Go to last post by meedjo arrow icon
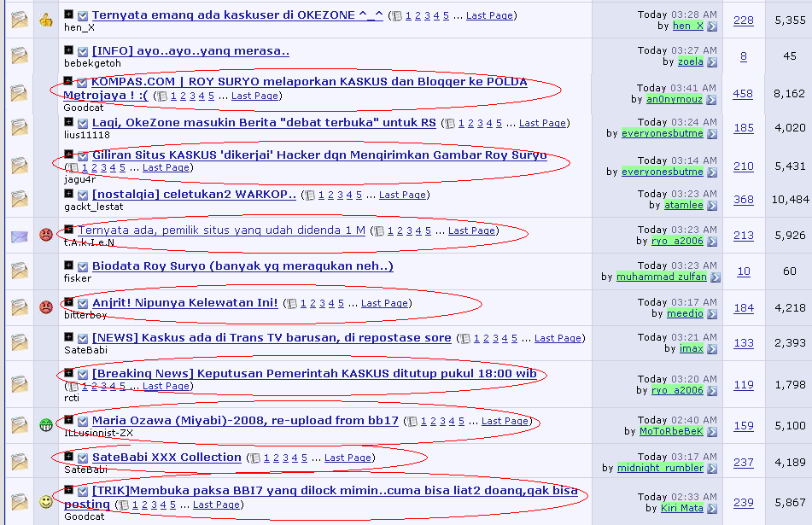812x525 pixels. (712, 314)
